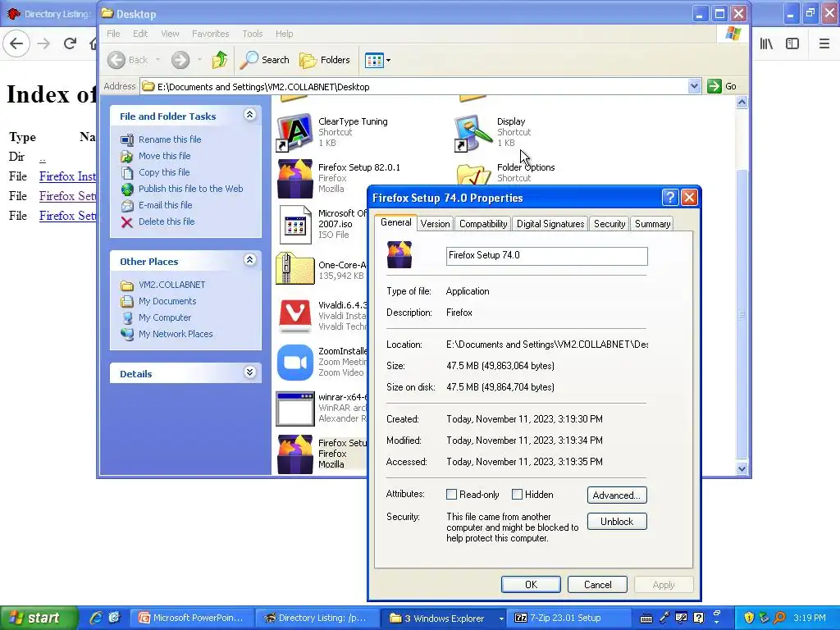Open the Edit menu in Explorer
The height and width of the screenshot is (630, 840).
point(140,34)
